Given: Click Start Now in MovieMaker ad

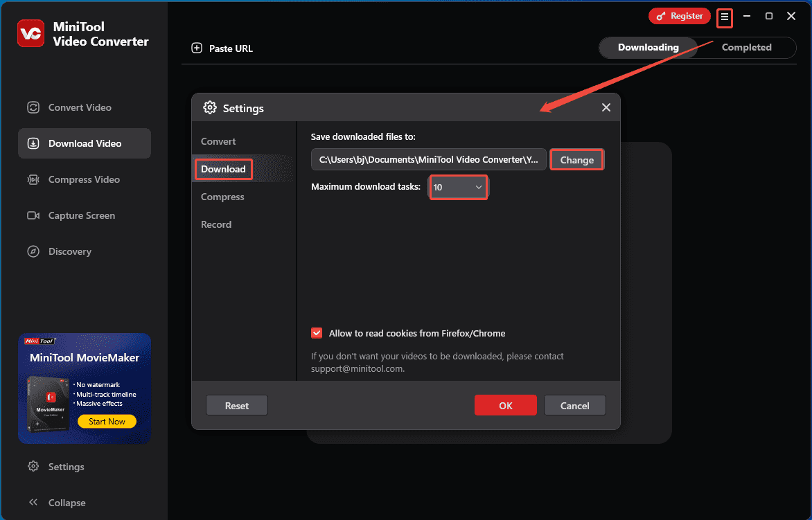Looking at the screenshot, I should point(107,421).
